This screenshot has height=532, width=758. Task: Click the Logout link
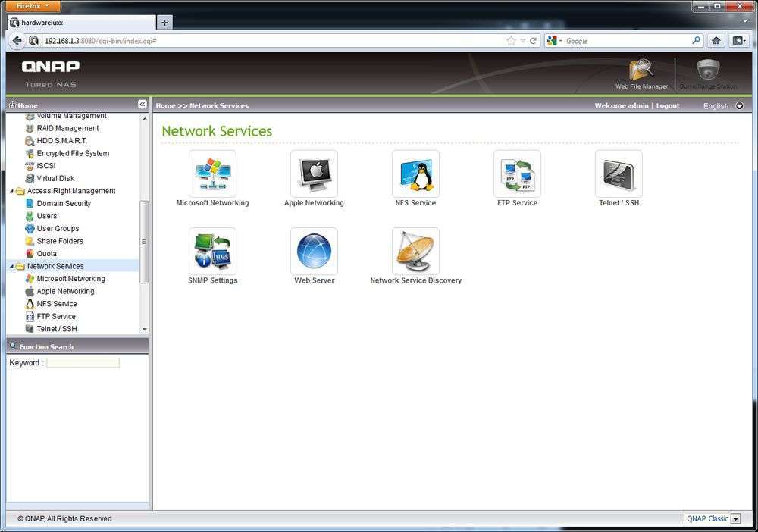pos(668,106)
